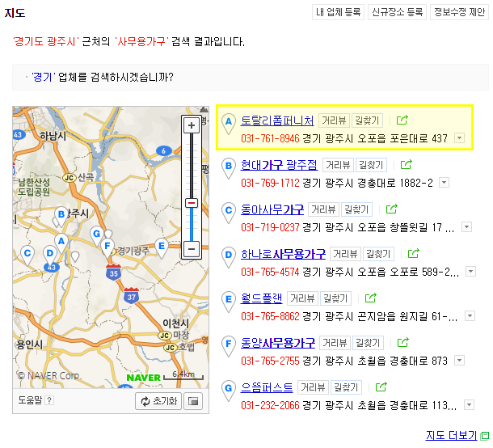Click 길찾기 button for 토탈리폼퍼니처
This screenshot has height=448, width=493.
[x=367, y=120]
